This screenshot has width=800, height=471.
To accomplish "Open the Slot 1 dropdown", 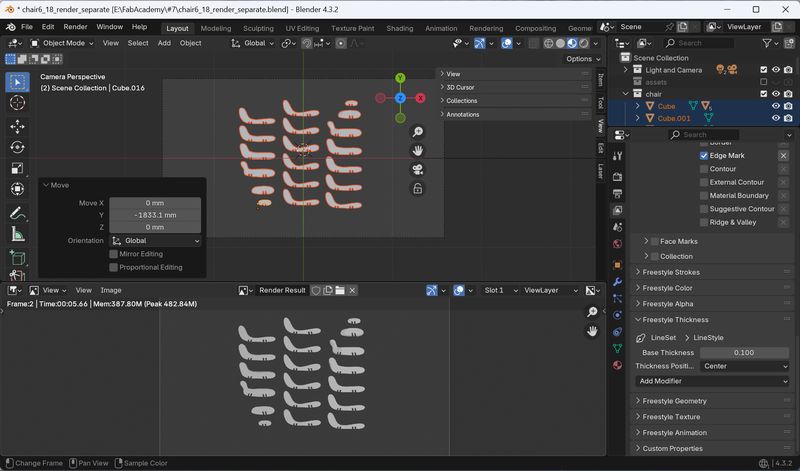I will (x=501, y=290).
